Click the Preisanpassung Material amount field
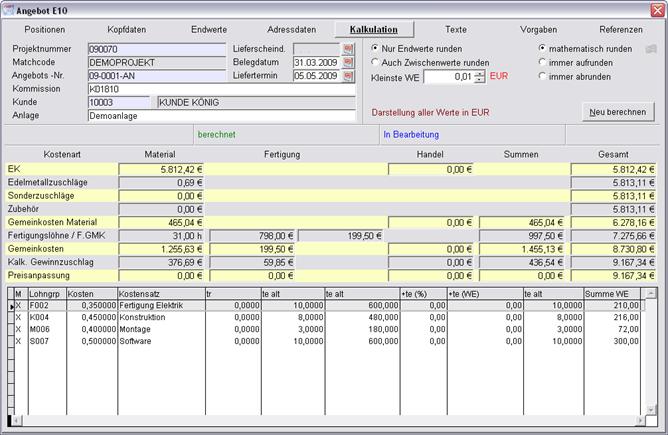The height and width of the screenshot is (435, 668). tap(161, 275)
